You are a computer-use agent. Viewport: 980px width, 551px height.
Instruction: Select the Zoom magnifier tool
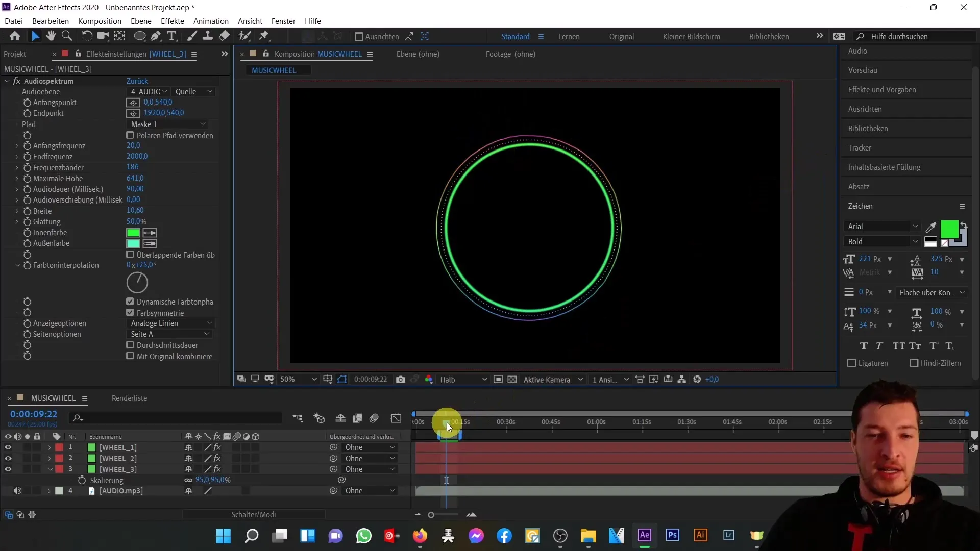[67, 36]
